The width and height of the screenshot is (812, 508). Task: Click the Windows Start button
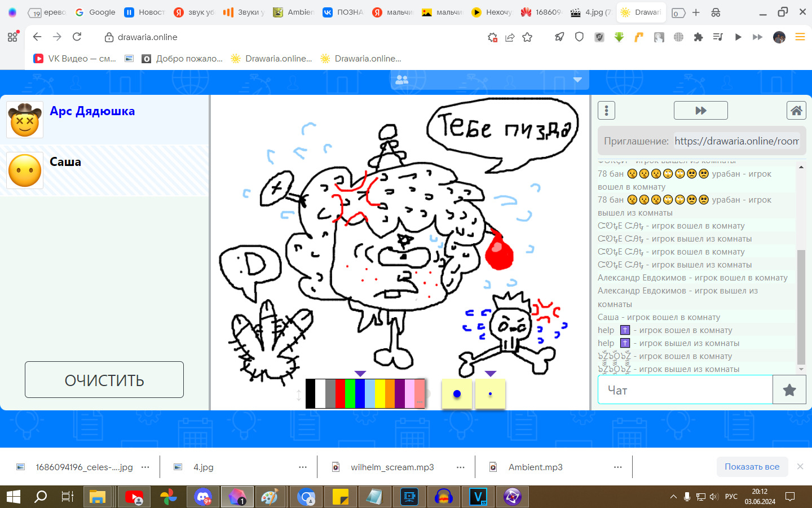[13, 497]
